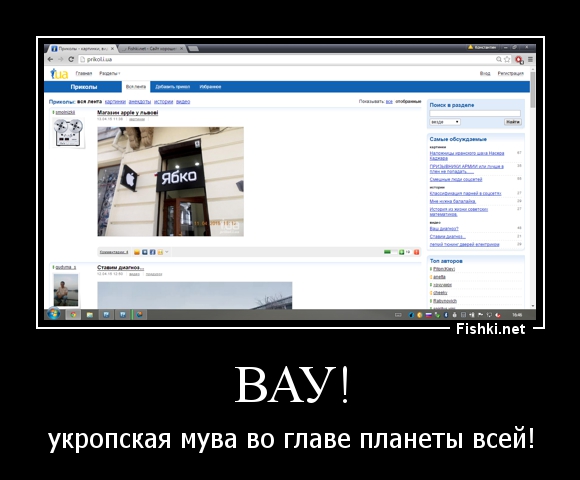Click the red minus vote icon
580x480 pixels.
[417, 252]
